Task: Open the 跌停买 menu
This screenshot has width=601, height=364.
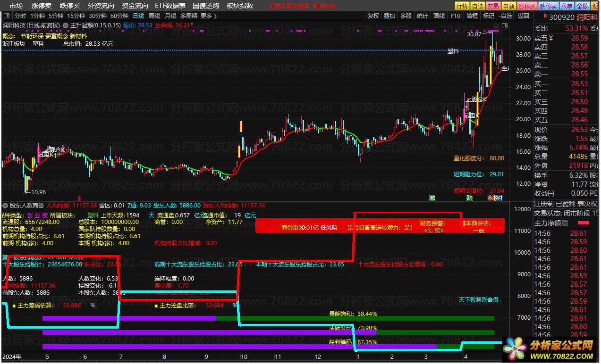Action: pos(70,6)
